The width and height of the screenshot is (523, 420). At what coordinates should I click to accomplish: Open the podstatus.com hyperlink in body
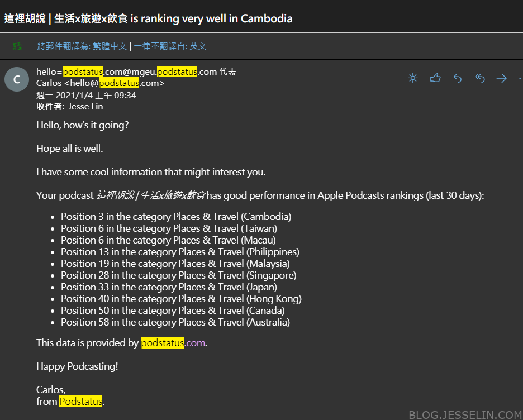click(173, 343)
